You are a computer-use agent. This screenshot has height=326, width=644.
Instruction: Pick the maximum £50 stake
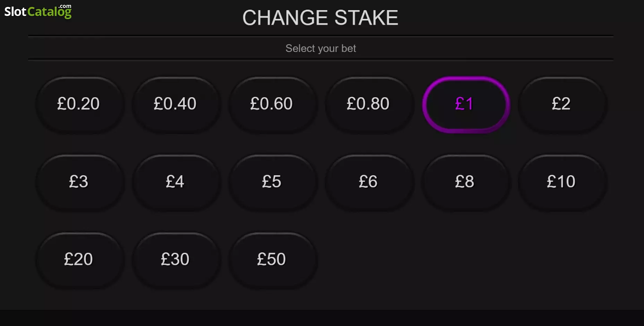(272, 260)
